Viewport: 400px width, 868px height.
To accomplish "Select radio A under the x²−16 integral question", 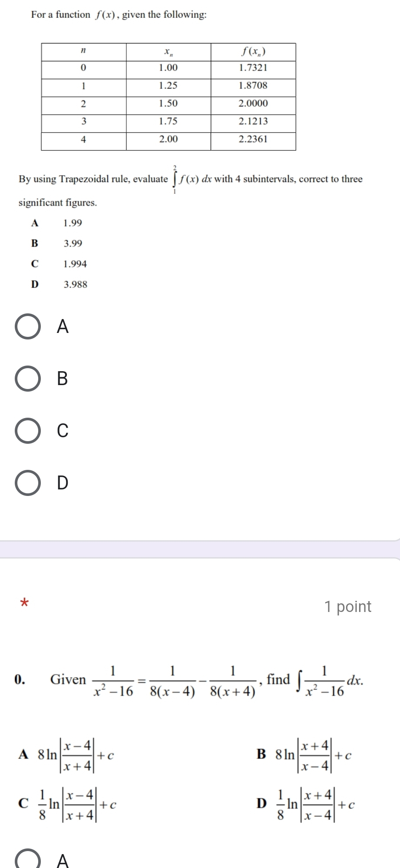I will (28, 861).
